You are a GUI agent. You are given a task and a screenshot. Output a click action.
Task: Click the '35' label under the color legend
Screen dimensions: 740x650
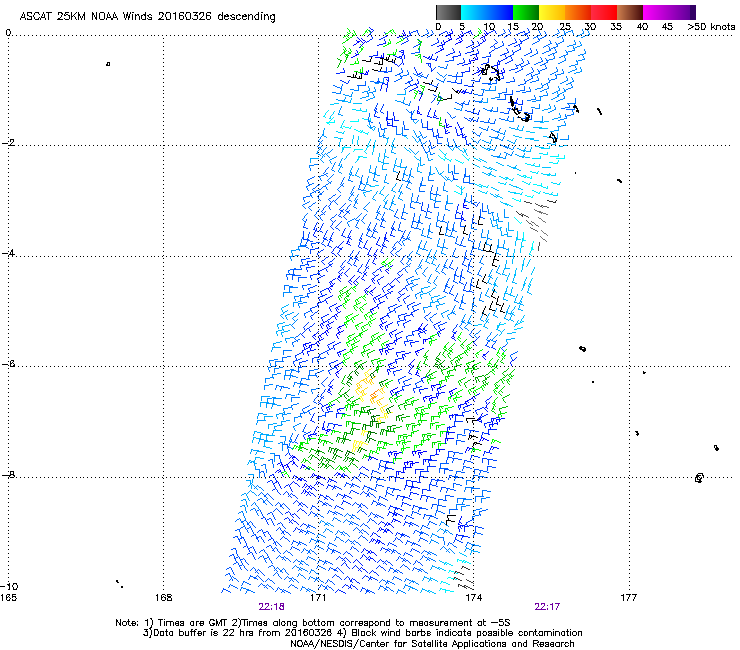616,27
